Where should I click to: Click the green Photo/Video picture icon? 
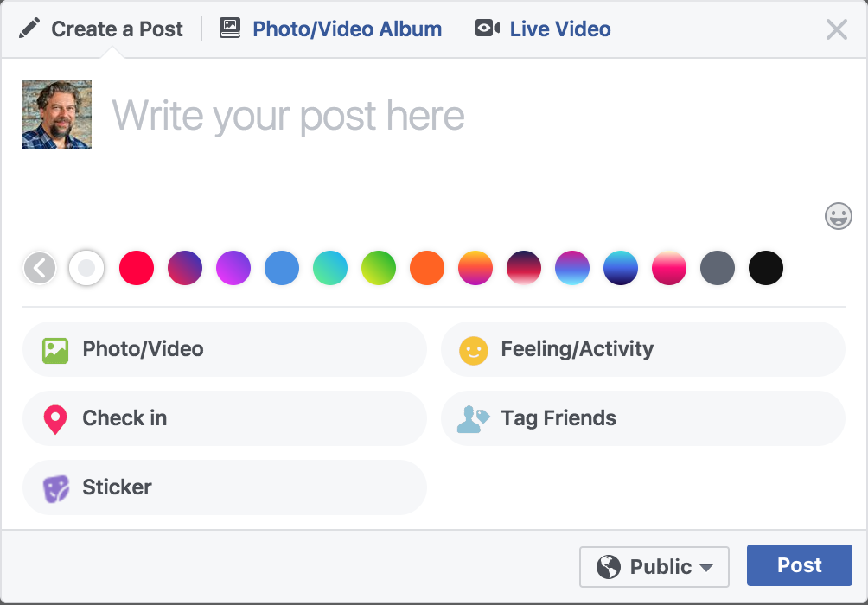[55, 350]
